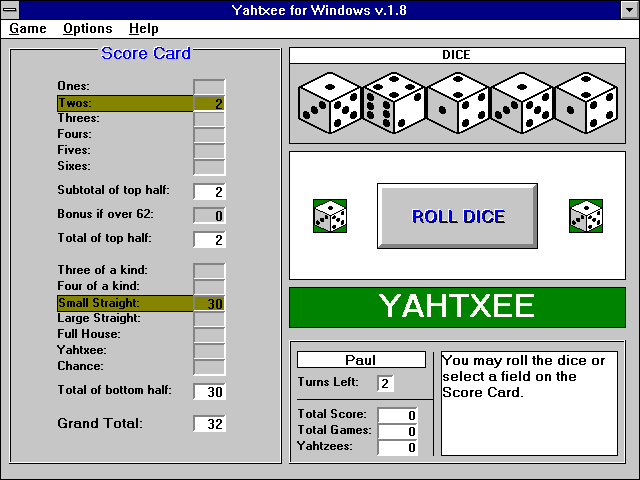The height and width of the screenshot is (480, 640).
Task: Open the Help menu
Action: (144, 29)
